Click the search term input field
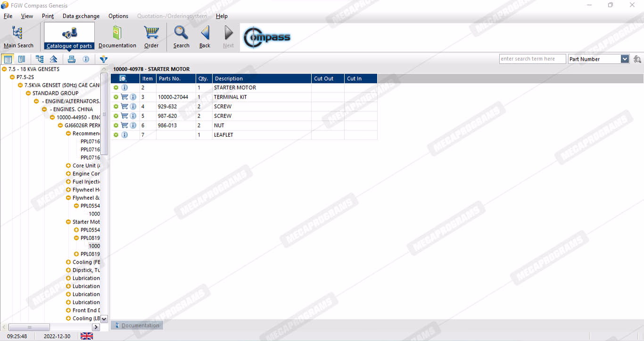 click(x=533, y=59)
